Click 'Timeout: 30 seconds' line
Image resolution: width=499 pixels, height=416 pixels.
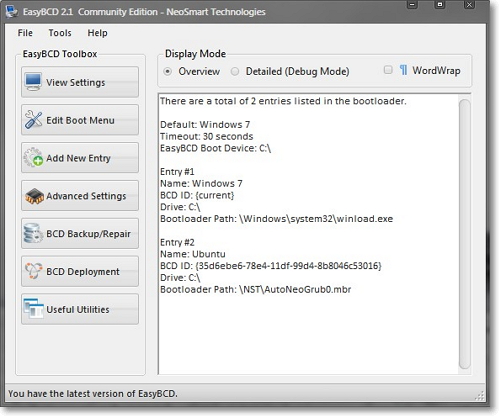click(x=207, y=136)
